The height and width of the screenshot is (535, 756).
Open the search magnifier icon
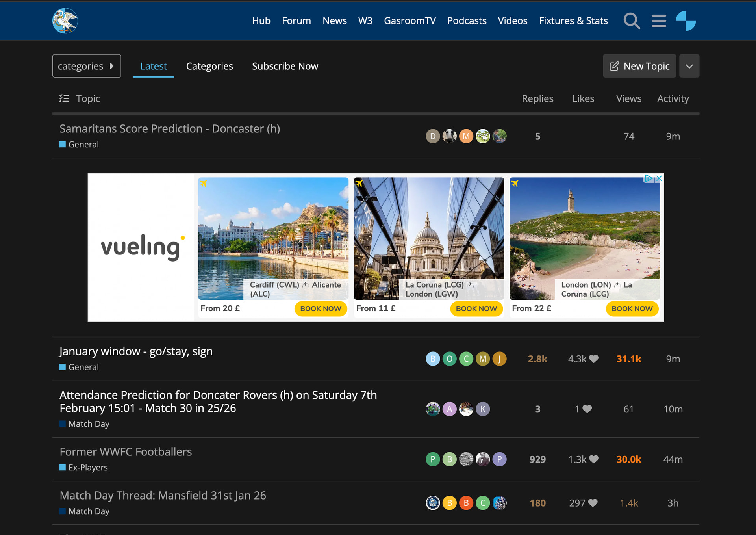tap(631, 21)
